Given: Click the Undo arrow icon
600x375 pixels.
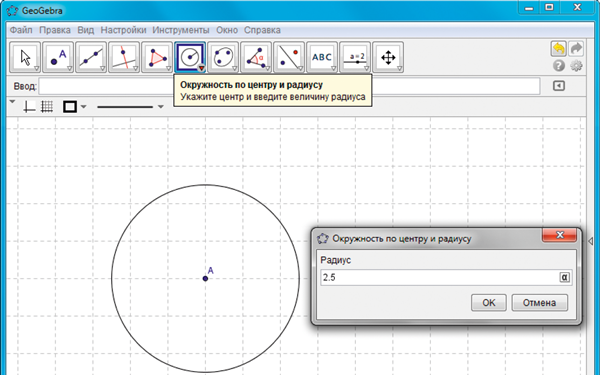Looking at the screenshot, I should [559, 49].
